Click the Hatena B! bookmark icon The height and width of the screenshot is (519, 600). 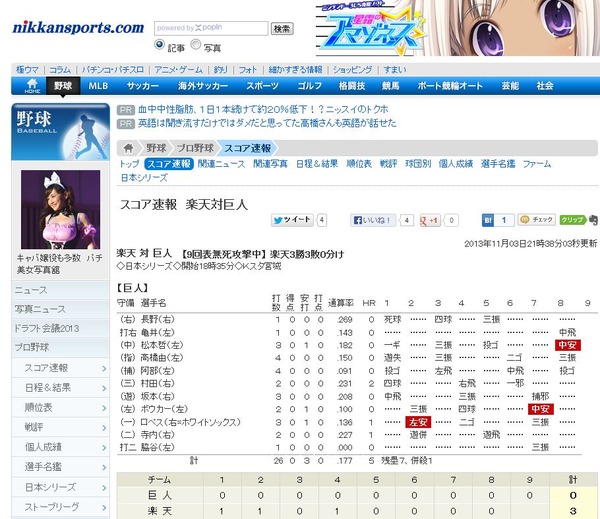click(488, 220)
